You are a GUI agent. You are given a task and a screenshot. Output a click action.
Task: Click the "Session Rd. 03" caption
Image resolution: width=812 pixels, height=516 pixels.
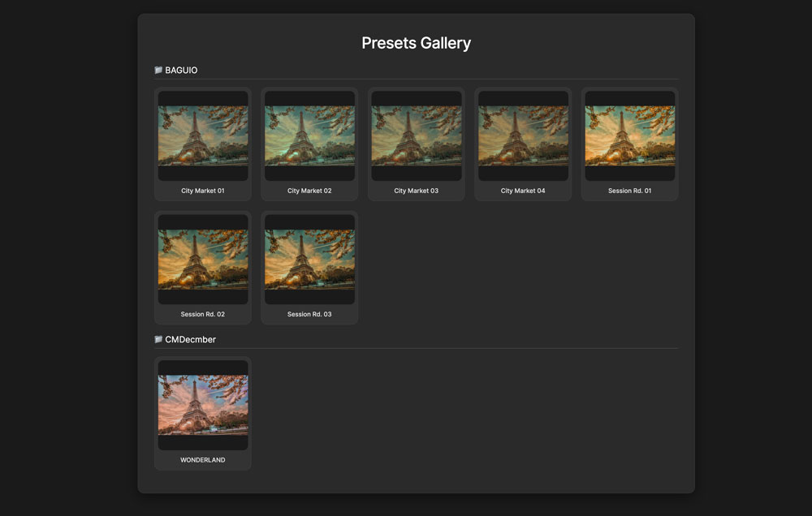point(309,314)
